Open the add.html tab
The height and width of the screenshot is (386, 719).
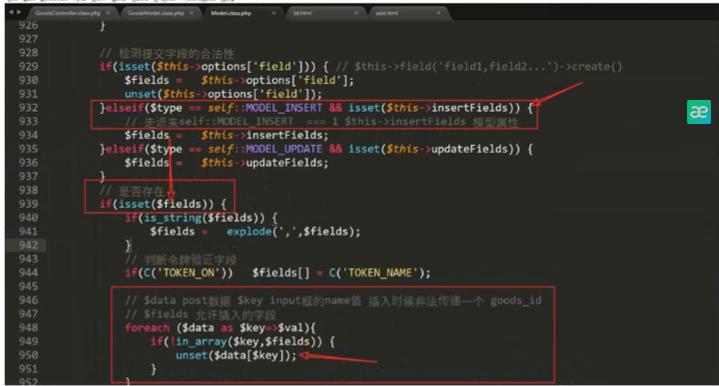tap(387, 13)
